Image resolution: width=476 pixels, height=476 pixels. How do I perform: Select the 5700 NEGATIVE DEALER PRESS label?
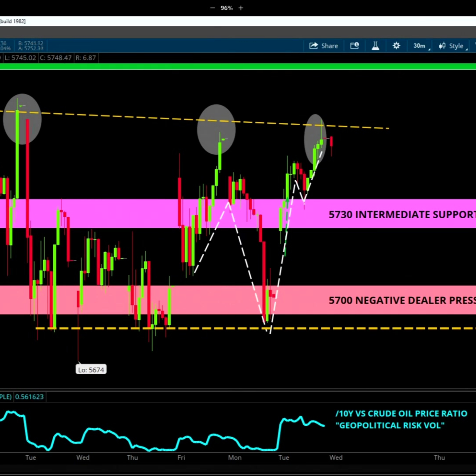click(x=402, y=300)
